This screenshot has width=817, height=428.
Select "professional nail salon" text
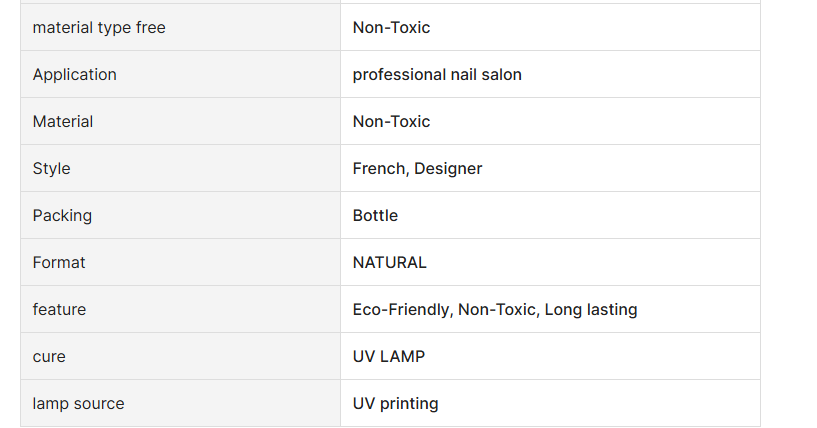437,75
